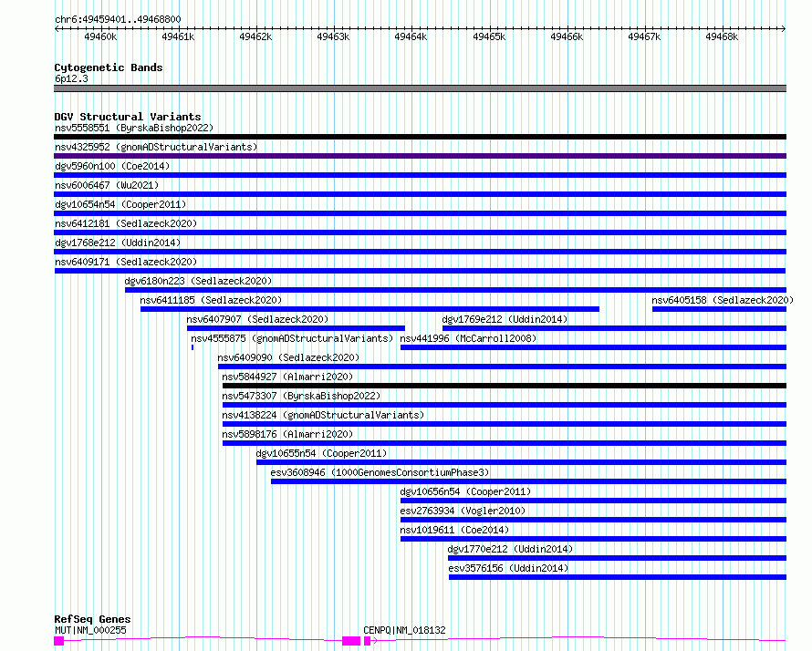The height and width of the screenshot is (651, 812).
Task: Click the black nsv5844927 variant bar
Action: coord(505,386)
